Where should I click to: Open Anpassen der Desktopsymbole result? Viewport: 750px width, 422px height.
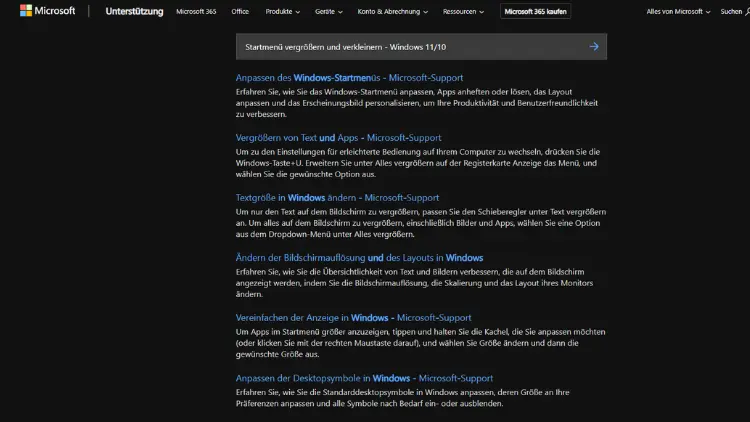point(364,378)
